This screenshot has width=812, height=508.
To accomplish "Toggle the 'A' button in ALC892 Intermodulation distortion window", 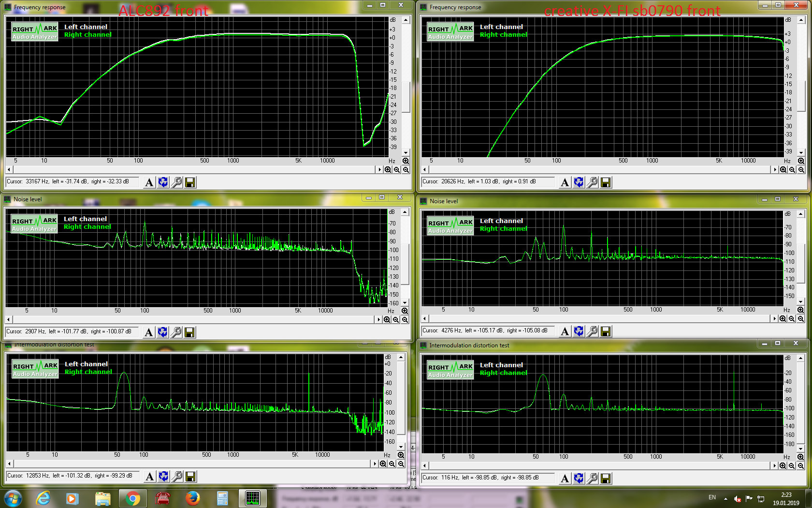I will pyautogui.click(x=150, y=477).
